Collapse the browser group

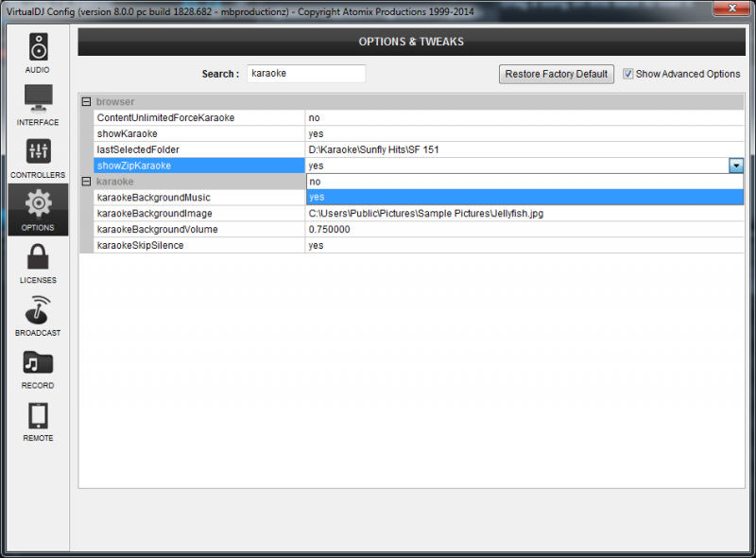coord(86,102)
